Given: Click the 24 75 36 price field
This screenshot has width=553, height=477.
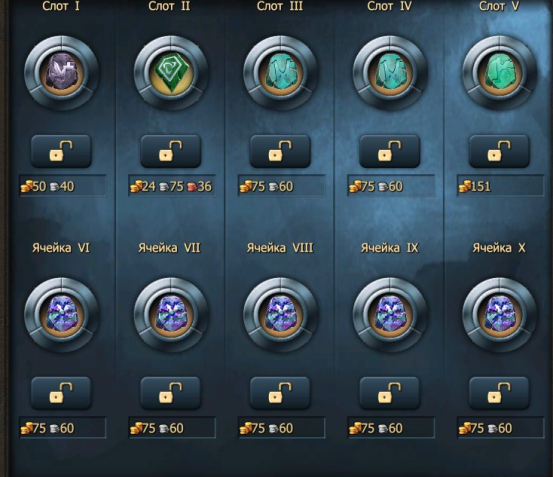Looking at the screenshot, I should click(x=172, y=186).
